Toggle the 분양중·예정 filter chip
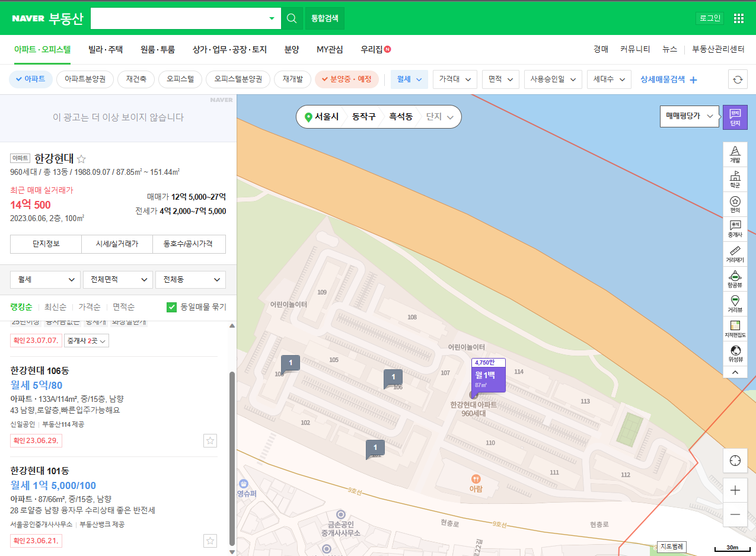Image resolution: width=756 pixels, height=556 pixels. (347, 79)
